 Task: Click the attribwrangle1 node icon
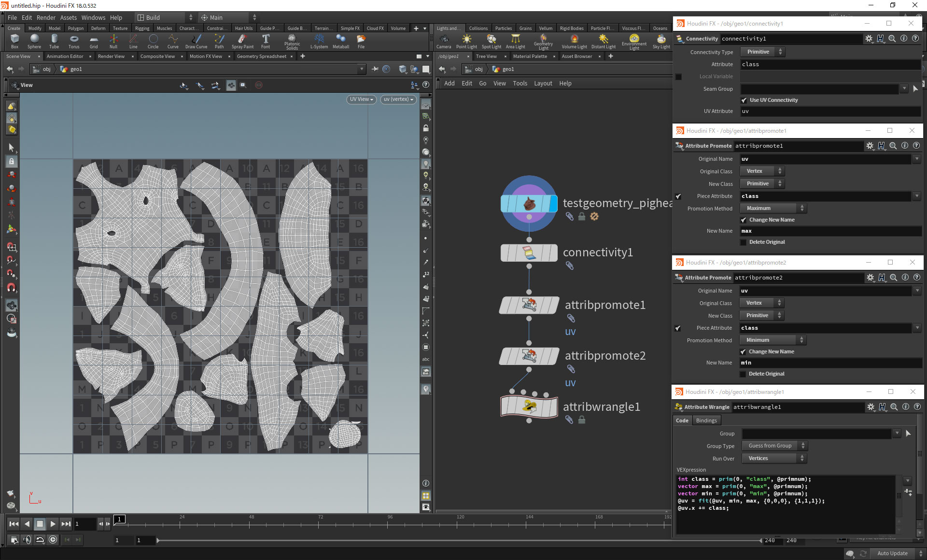point(529,406)
